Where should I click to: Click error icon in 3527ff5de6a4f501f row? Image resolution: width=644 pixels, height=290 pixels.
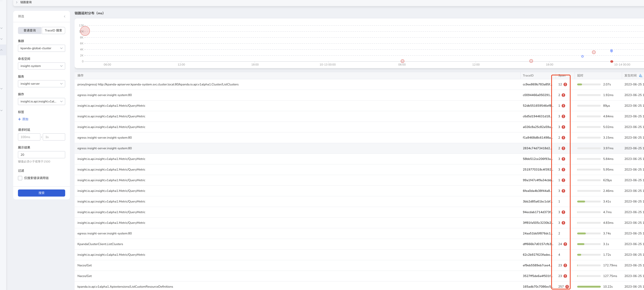pos(565,276)
